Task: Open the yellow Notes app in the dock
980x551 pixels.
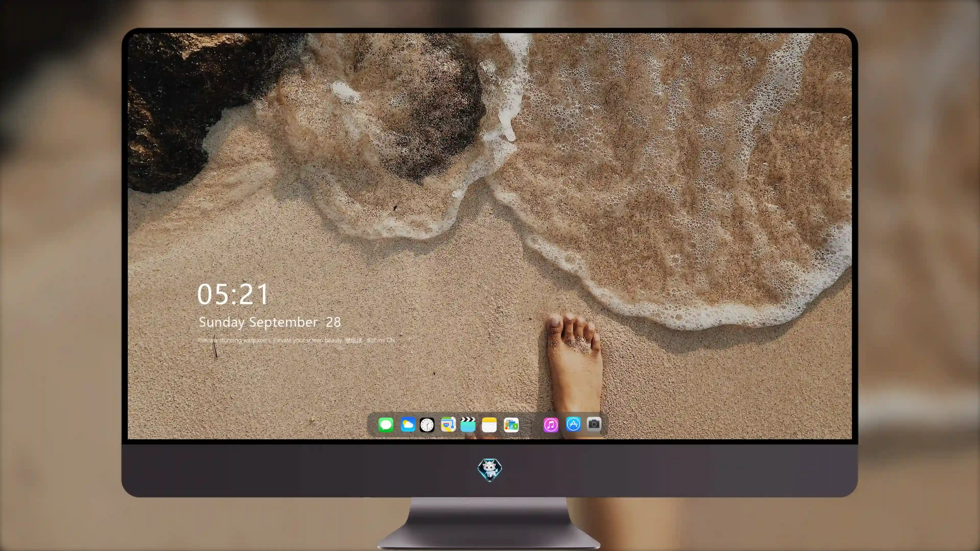Action: click(x=489, y=425)
